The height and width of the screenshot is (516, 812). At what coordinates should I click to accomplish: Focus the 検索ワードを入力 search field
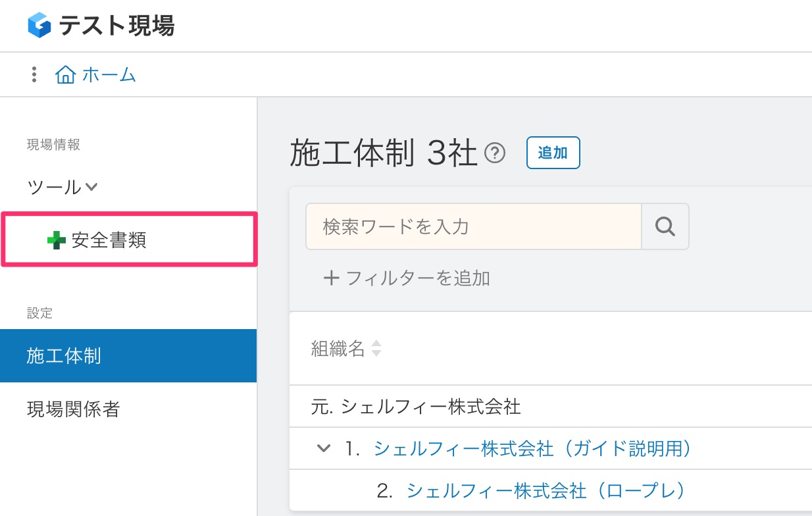473,226
